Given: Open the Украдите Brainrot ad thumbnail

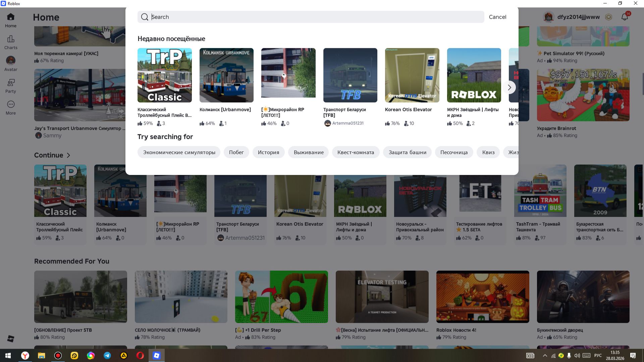Looking at the screenshot, I should [583, 95].
